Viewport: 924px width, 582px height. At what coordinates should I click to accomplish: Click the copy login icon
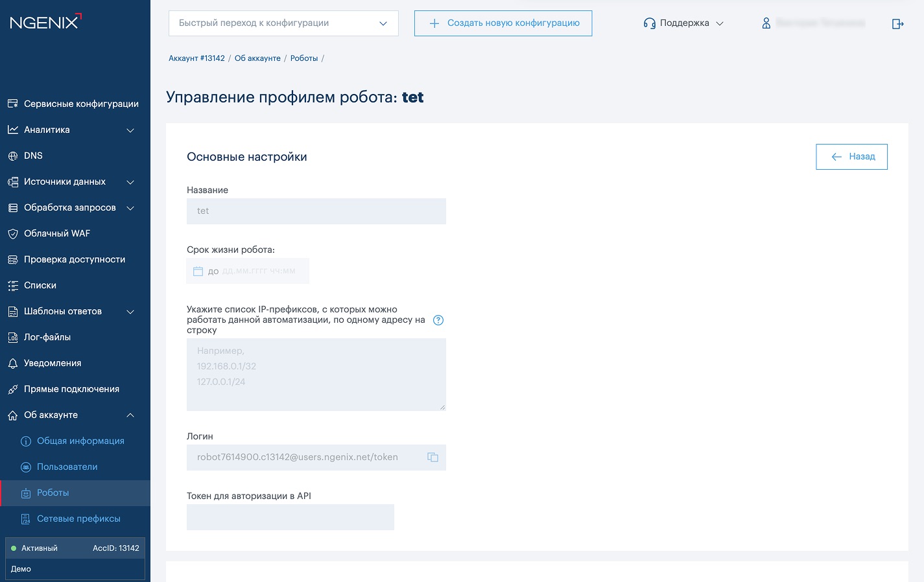432,458
